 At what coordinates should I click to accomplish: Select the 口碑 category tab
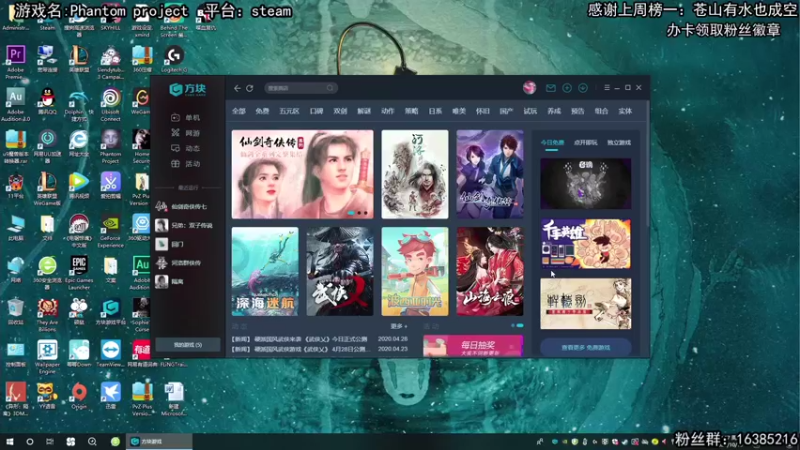pyautogui.click(x=316, y=111)
